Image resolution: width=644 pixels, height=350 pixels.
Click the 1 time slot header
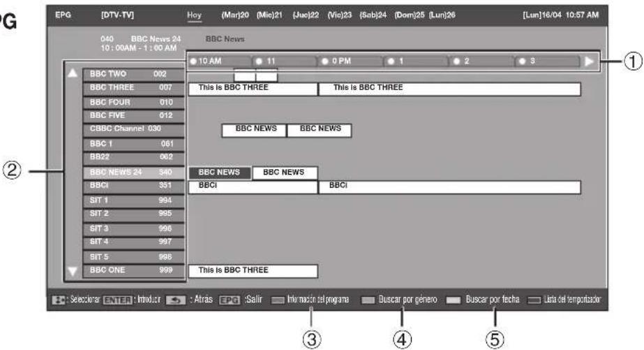coord(417,61)
